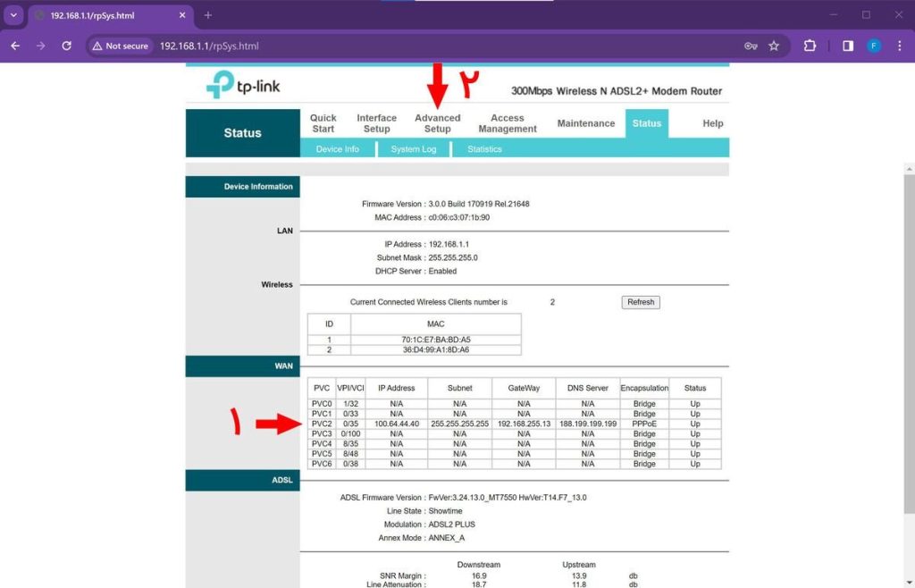Click the page vertical scrollbar
Viewport: 915px width, 588px height.
[x=909, y=344]
